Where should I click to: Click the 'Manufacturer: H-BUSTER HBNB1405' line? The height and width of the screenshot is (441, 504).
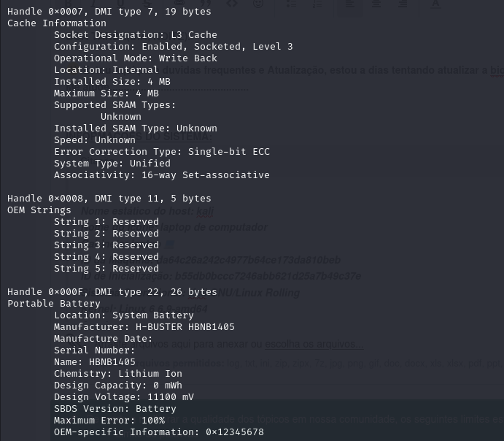pyautogui.click(x=144, y=327)
